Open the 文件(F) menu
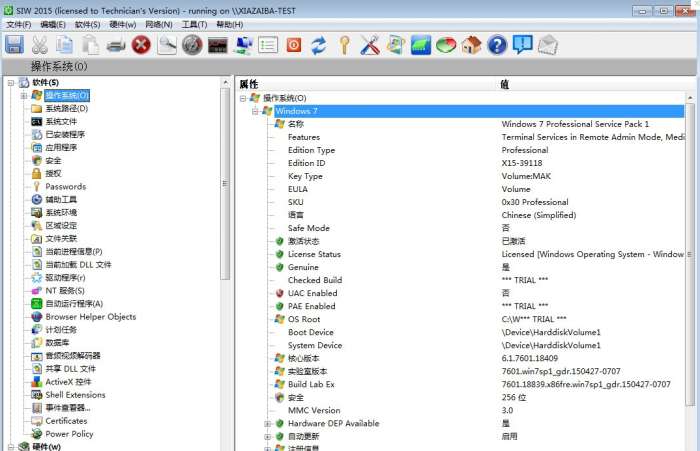 [x=18, y=25]
